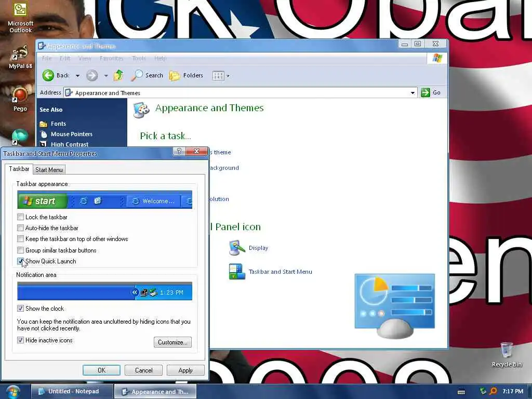Screen dimensions: 532x399
Task: Click the Customize... button
Action: click(172, 342)
